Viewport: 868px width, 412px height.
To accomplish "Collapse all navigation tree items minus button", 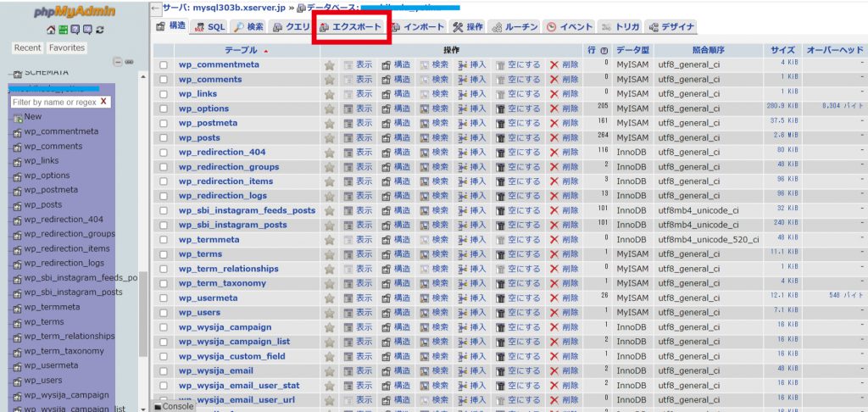I will point(117,62).
